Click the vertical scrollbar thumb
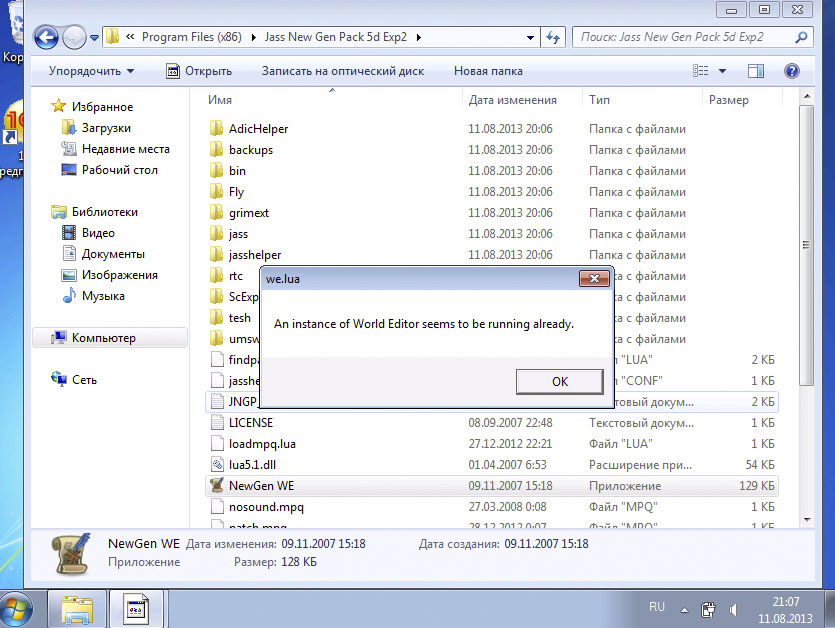Image resolution: width=835 pixels, height=628 pixels. (806, 245)
